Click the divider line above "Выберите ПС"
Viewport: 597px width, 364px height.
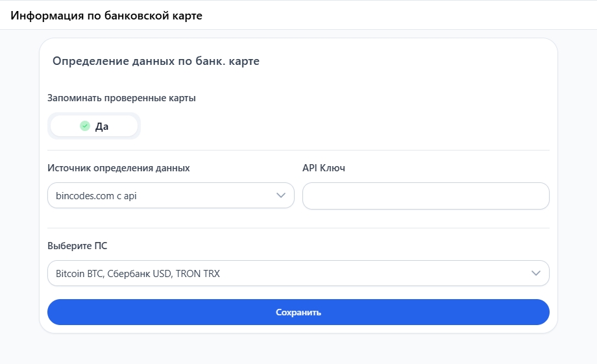click(x=298, y=228)
